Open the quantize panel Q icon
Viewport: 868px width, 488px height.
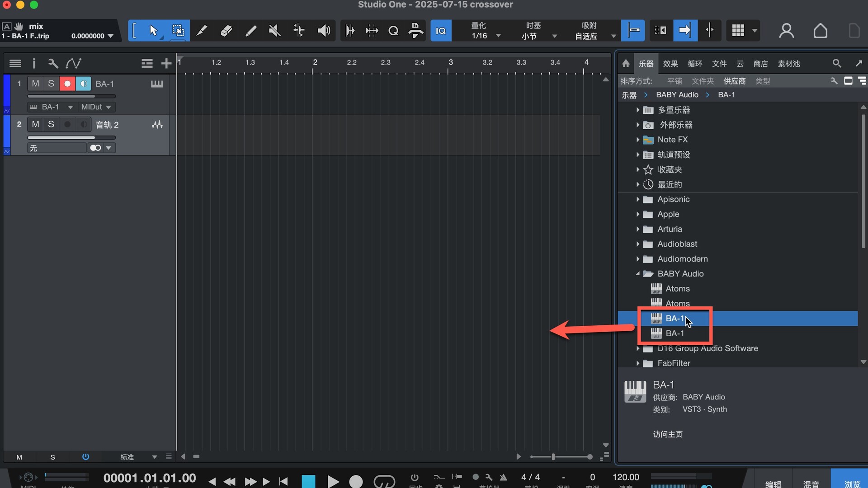[394, 31]
